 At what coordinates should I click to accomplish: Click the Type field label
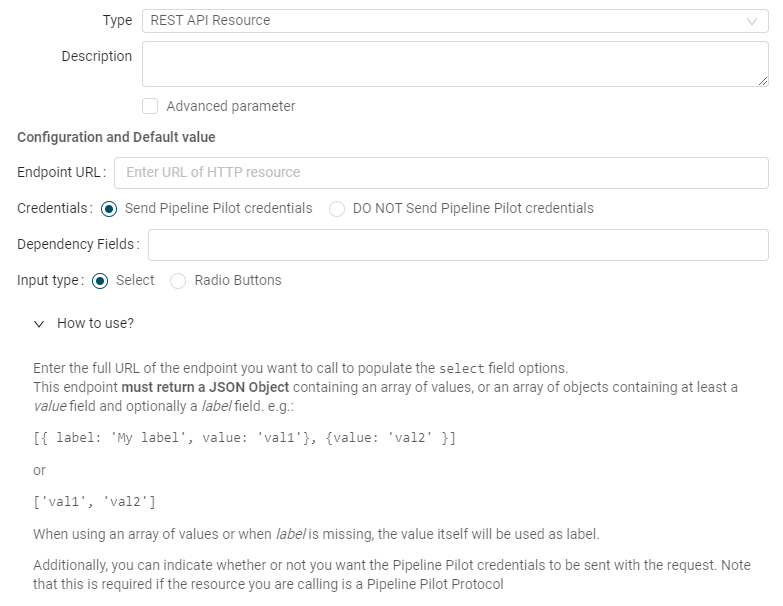click(x=117, y=20)
